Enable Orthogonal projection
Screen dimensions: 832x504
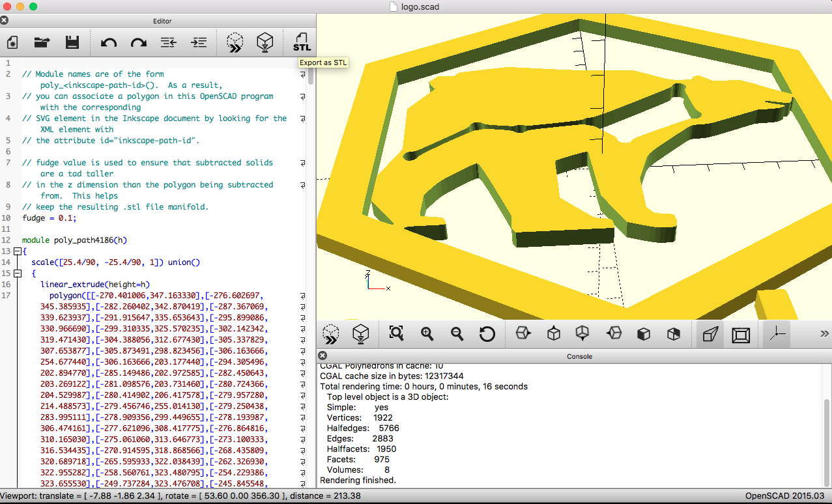tap(740, 335)
